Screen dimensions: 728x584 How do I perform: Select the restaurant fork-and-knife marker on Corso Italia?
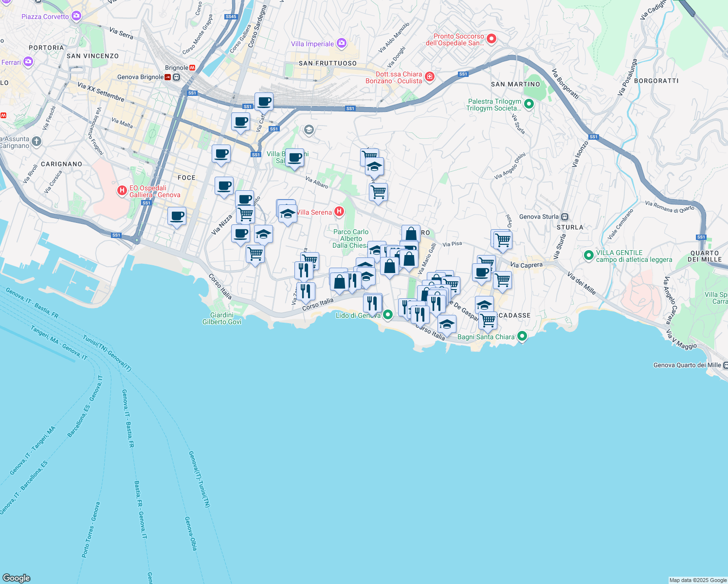pos(306,291)
